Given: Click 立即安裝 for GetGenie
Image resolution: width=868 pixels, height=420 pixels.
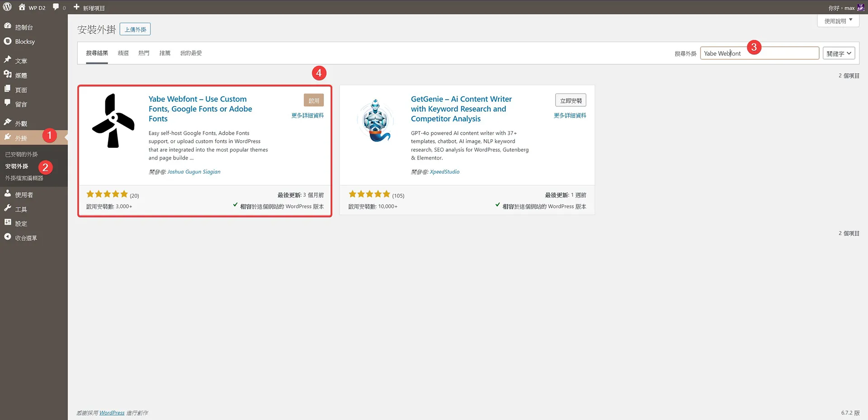Looking at the screenshot, I should (571, 100).
